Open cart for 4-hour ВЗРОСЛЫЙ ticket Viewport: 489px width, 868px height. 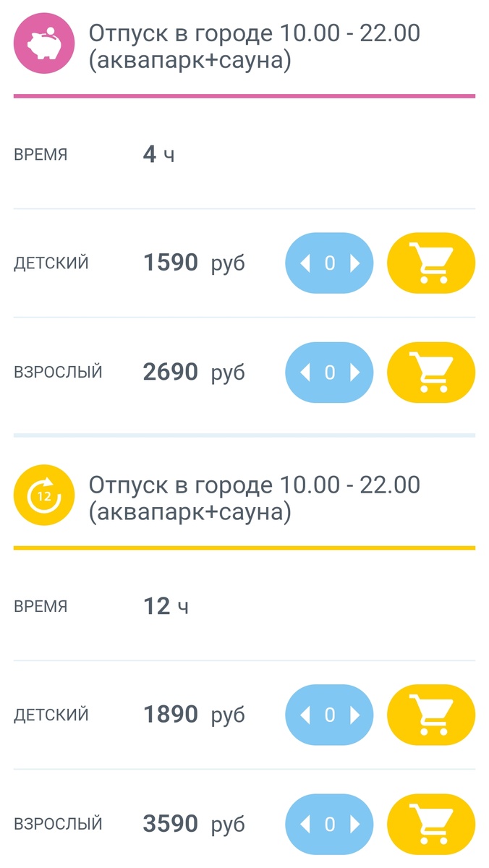coord(431,372)
